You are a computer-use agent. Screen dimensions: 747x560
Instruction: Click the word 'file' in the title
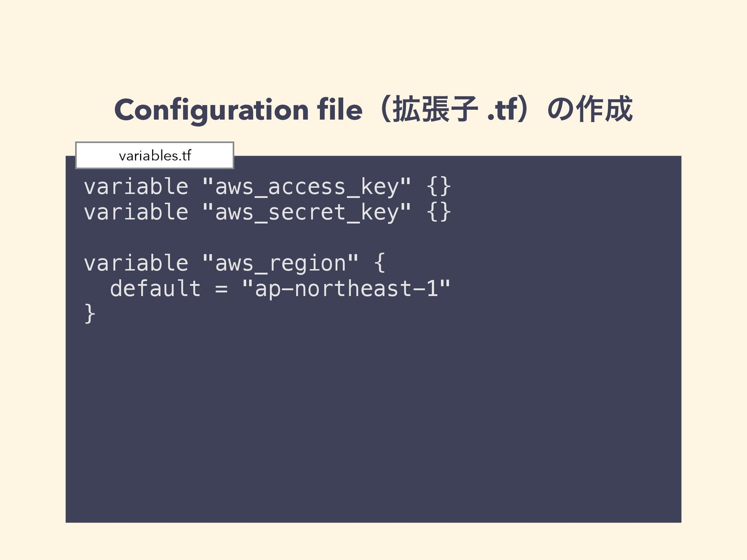click(340, 109)
